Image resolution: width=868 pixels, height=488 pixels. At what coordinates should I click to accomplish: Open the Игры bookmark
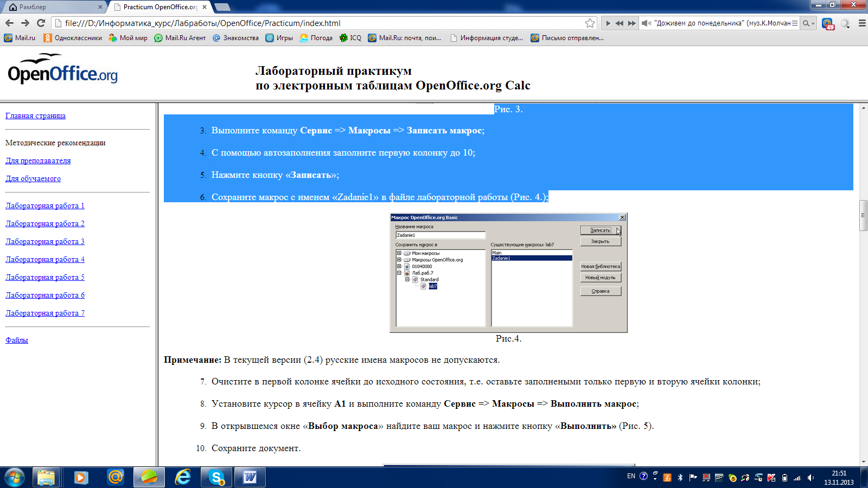tap(279, 38)
